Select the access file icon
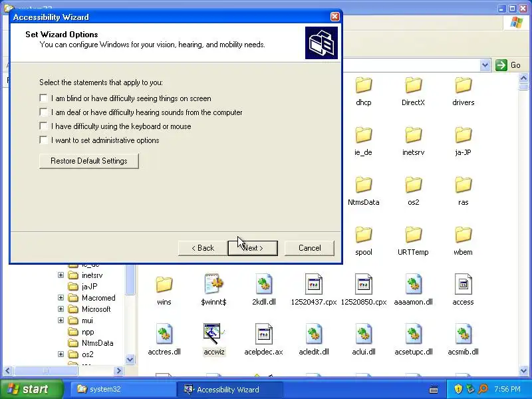The height and width of the screenshot is (399, 532). (x=463, y=284)
